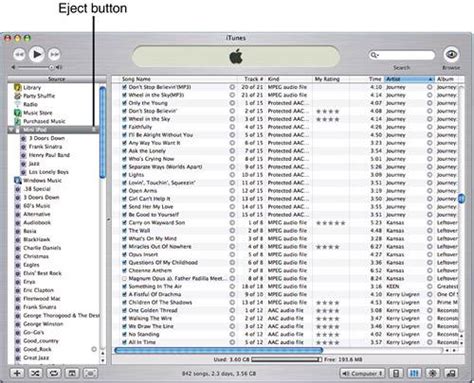Viewport: 474px width, 383px height.
Task: Collapse the Mini iPod disclosure triangle
Action: pos(12,130)
